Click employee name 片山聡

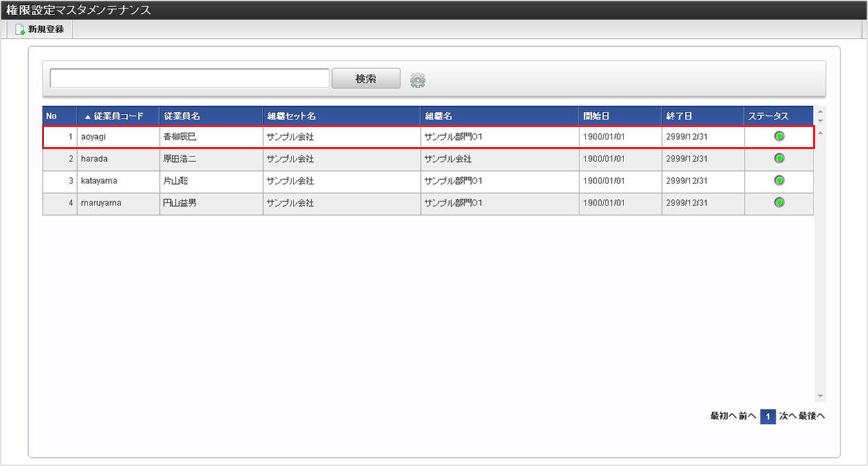point(176,181)
